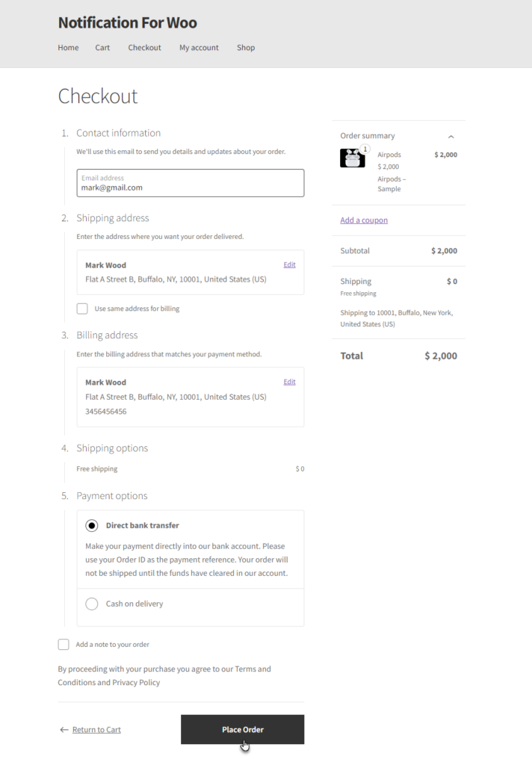Visit the Shop page
This screenshot has width=532, height=765.
(246, 48)
